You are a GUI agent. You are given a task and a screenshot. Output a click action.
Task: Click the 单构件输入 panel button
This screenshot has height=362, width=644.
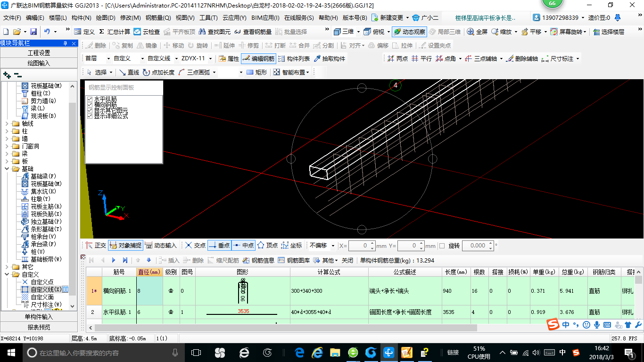point(39,317)
